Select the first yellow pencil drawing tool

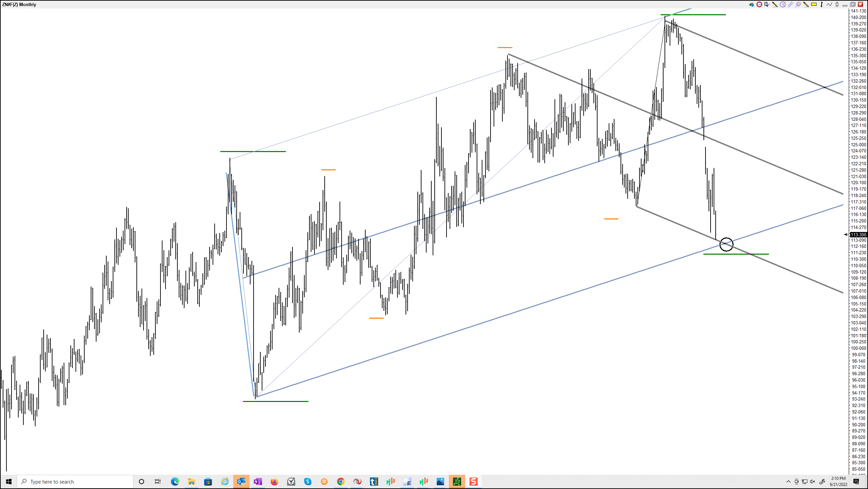775,4
